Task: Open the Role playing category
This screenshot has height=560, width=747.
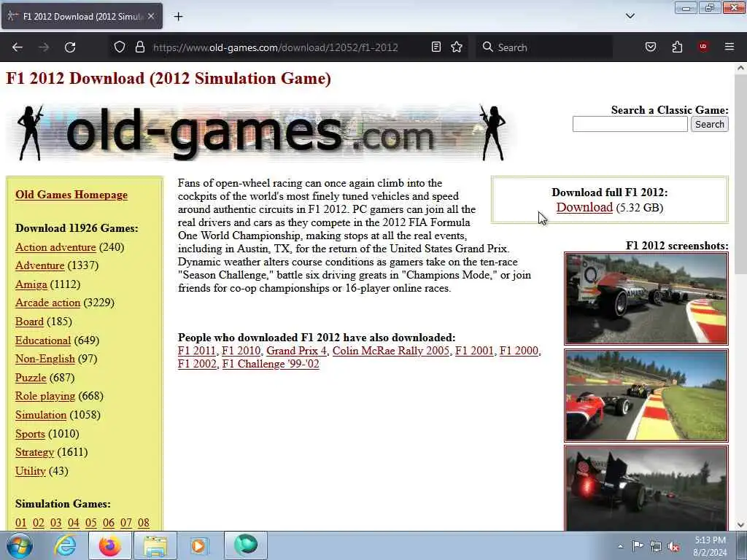Action: pyautogui.click(x=45, y=396)
